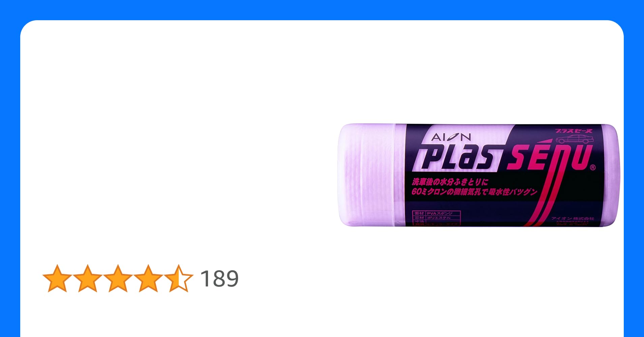The width and height of the screenshot is (644, 337).
Task: Click the registered trademark symbol
Action: click(x=593, y=167)
